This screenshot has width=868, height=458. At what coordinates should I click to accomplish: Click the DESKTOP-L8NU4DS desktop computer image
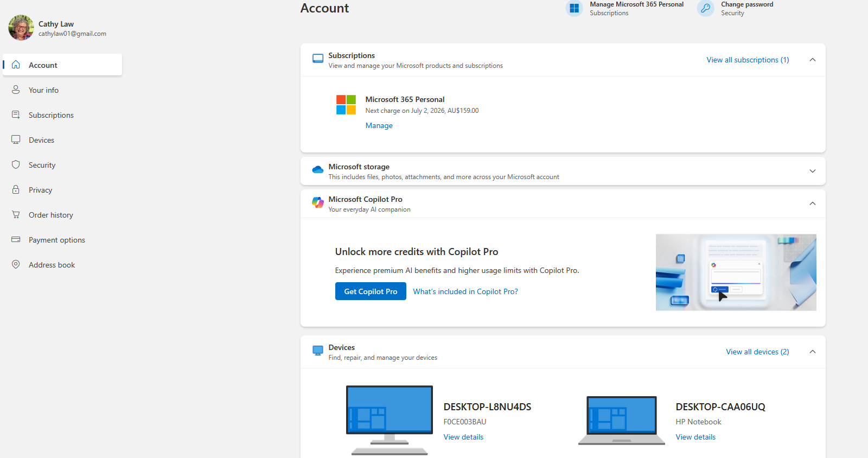tap(390, 420)
